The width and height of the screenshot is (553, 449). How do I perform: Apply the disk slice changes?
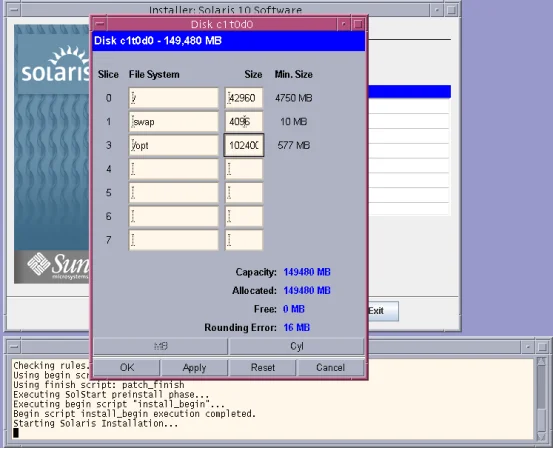[x=194, y=368]
